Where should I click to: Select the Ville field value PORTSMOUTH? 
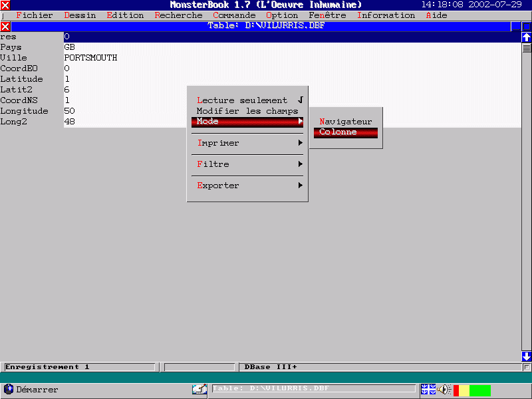pyautogui.click(x=90, y=58)
